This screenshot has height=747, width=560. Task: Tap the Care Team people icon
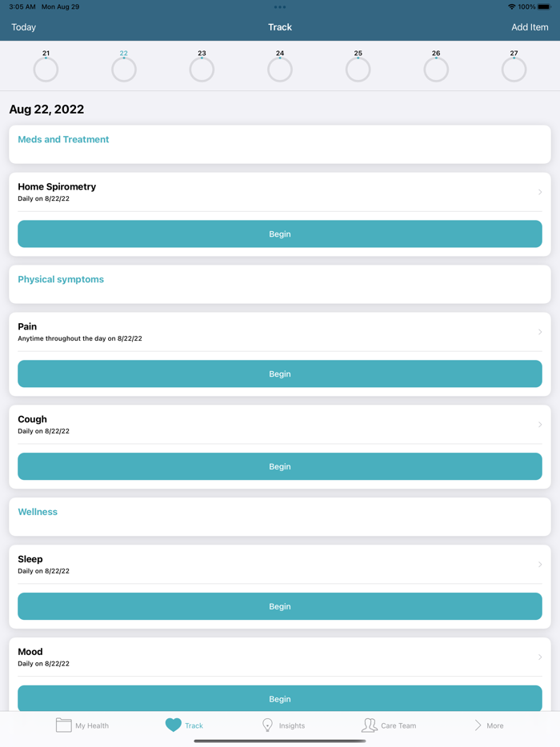coord(370,725)
